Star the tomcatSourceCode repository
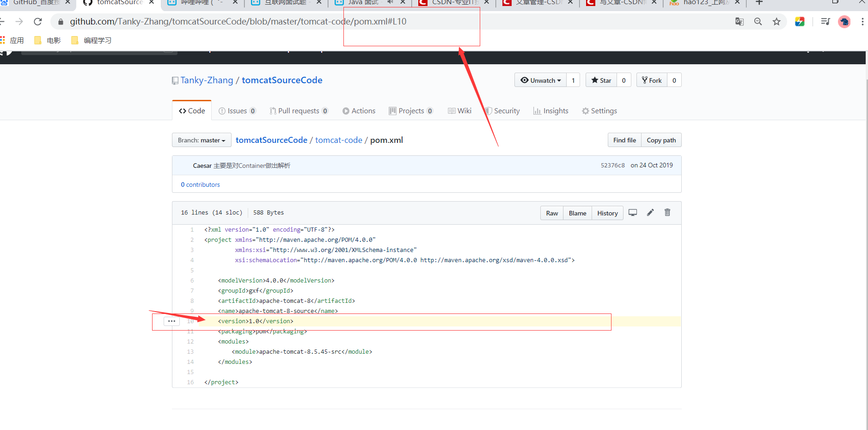868x430 pixels. pos(601,80)
